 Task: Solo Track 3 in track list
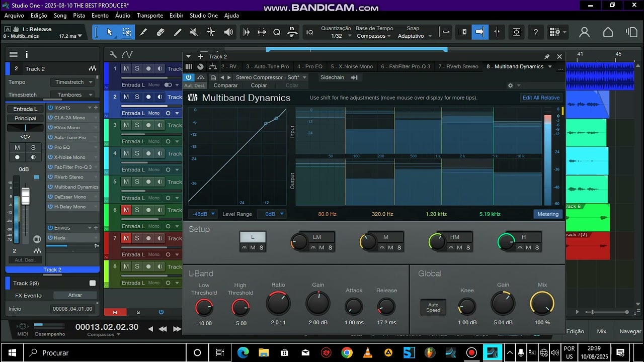137,125
